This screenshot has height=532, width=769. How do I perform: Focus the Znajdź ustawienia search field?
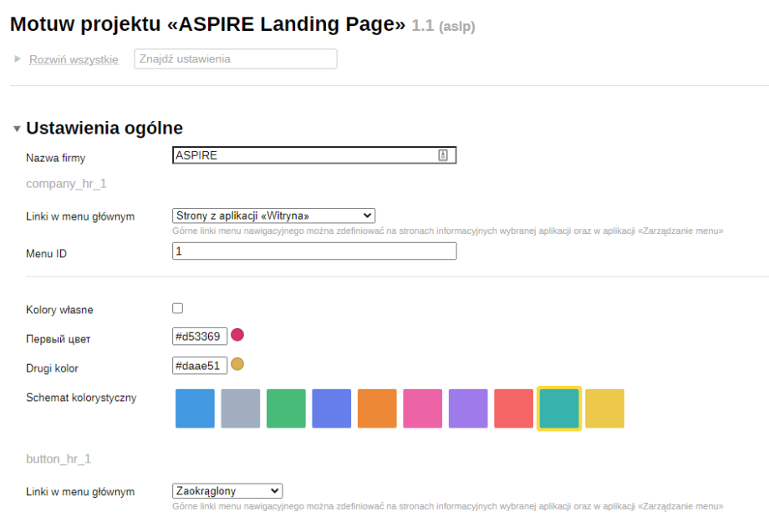(235, 59)
